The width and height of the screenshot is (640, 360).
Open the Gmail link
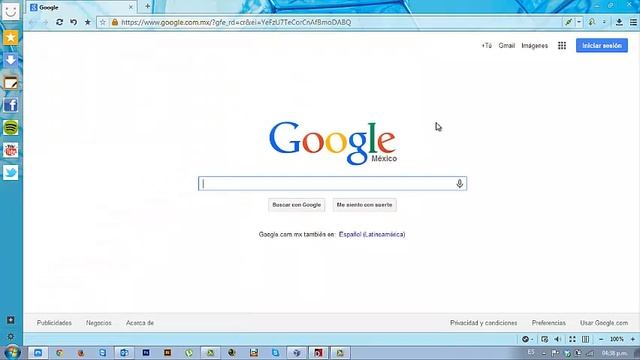pyautogui.click(x=507, y=46)
